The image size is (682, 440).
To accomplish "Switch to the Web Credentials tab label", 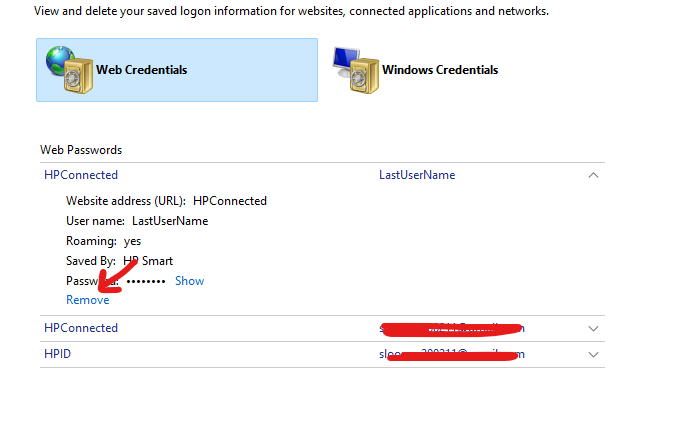I will 141,70.
